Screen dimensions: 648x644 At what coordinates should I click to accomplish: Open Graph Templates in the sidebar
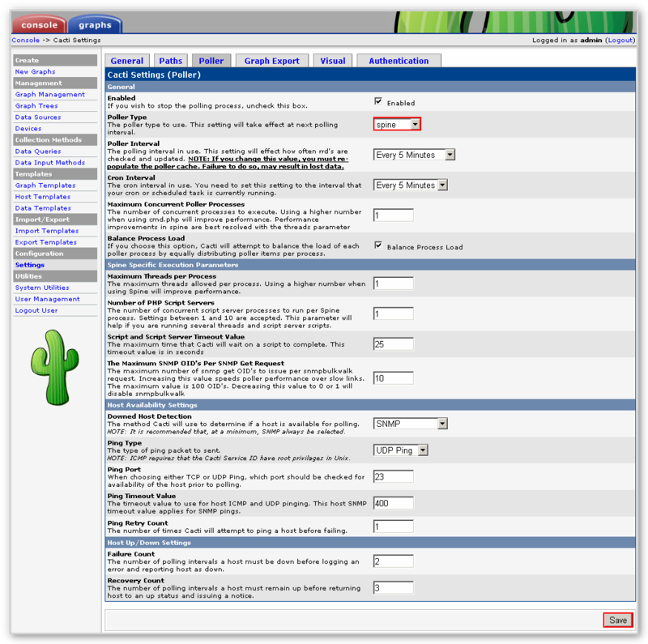click(x=45, y=186)
